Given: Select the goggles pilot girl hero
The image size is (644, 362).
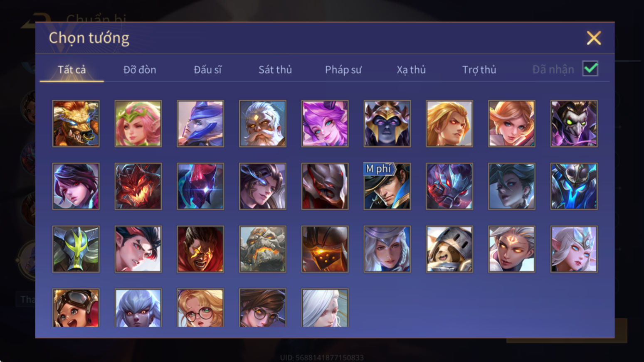Looking at the screenshot, I should coord(76,308).
